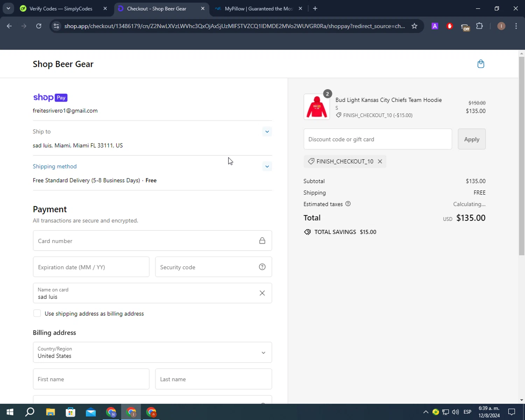Click the purple A extension icon
This screenshot has width=525, height=420.
tap(435, 26)
